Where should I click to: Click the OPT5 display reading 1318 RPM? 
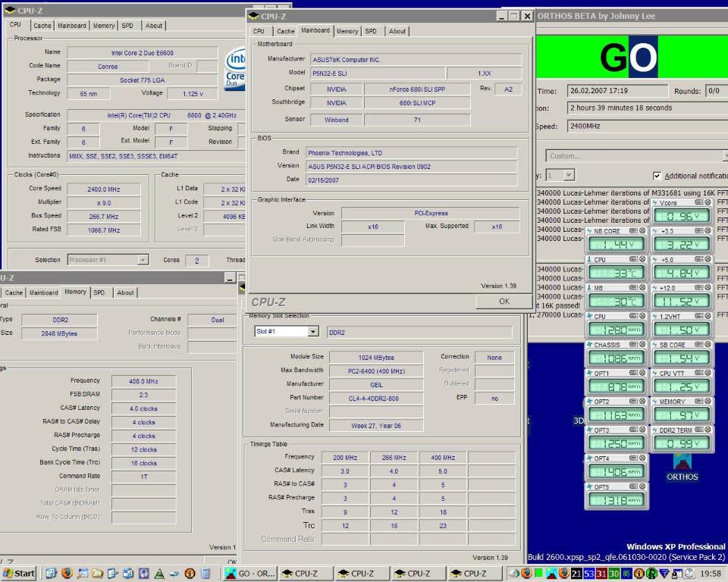[x=616, y=500]
